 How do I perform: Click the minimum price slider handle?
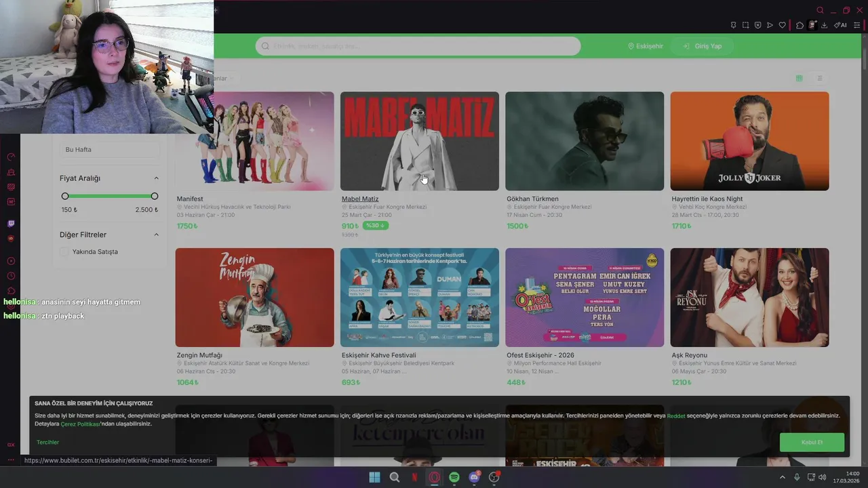pos(65,196)
